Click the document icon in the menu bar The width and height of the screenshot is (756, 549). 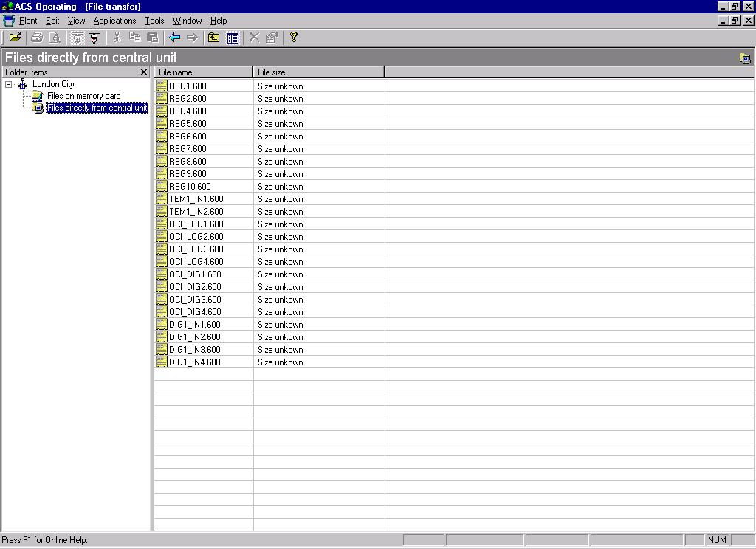9,21
